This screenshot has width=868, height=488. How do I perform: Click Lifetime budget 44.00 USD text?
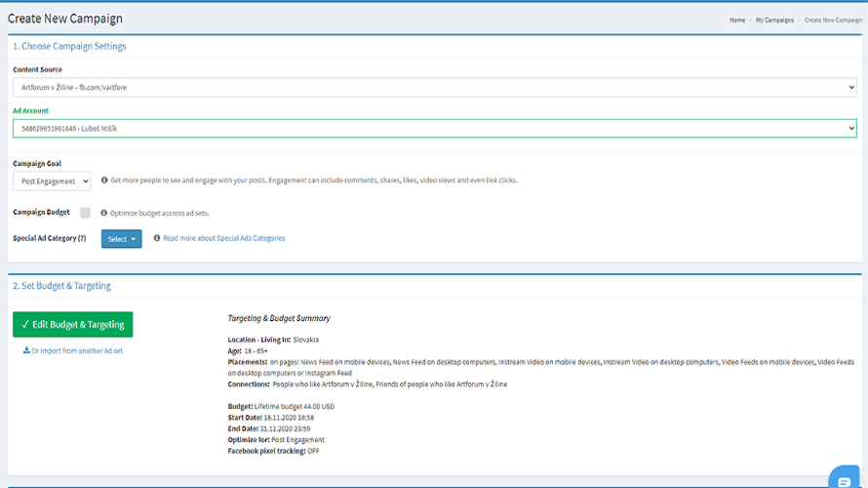(294, 406)
